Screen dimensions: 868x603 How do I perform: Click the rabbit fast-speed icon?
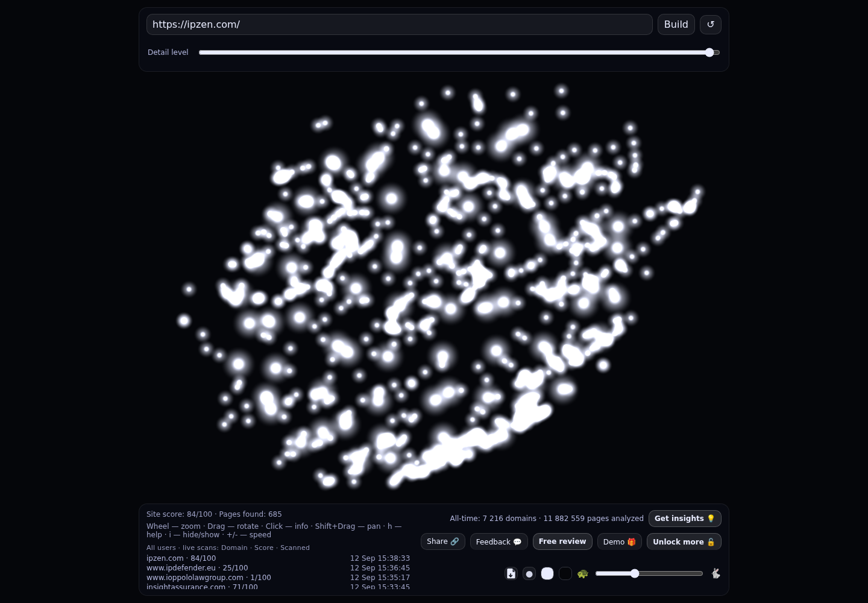[x=715, y=573]
